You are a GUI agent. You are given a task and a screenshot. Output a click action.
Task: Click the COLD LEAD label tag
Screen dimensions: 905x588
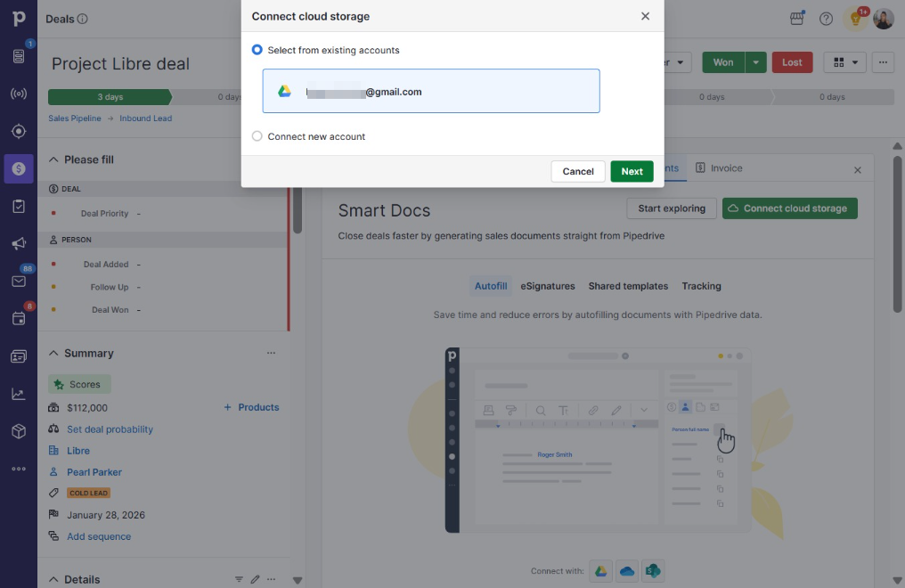tap(88, 493)
